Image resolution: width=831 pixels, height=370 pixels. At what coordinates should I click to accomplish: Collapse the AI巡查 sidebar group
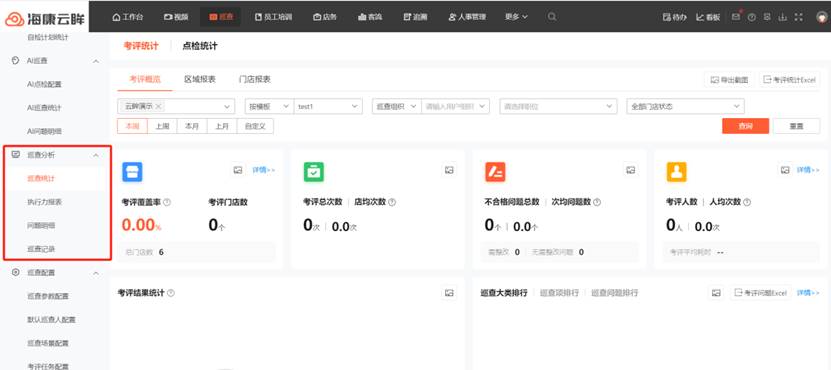click(96, 61)
